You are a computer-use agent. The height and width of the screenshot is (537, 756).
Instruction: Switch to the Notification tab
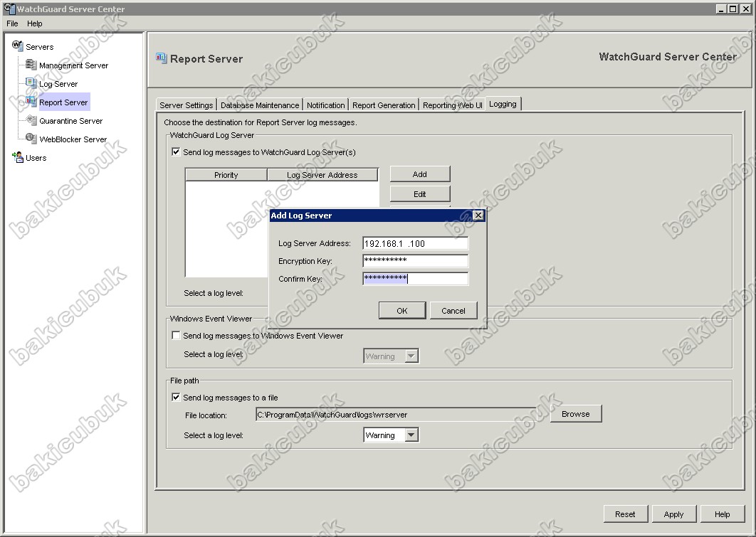tap(326, 105)
